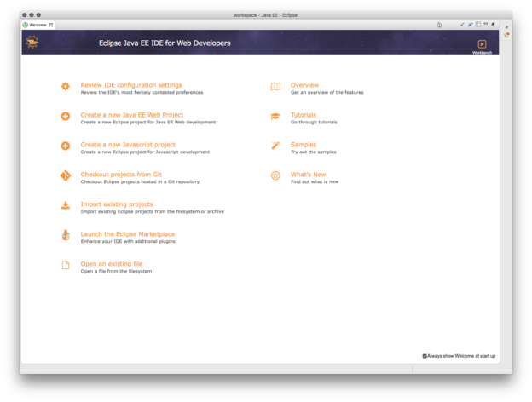532x402 pixels.
Task: Open the Review IDE configuration settings link
Action: coord(130,84)
